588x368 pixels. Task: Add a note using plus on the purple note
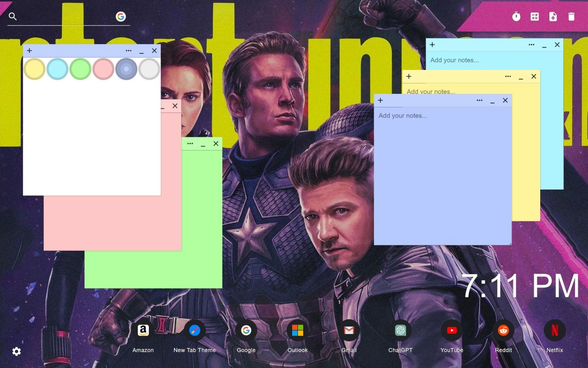pos(380,100)
